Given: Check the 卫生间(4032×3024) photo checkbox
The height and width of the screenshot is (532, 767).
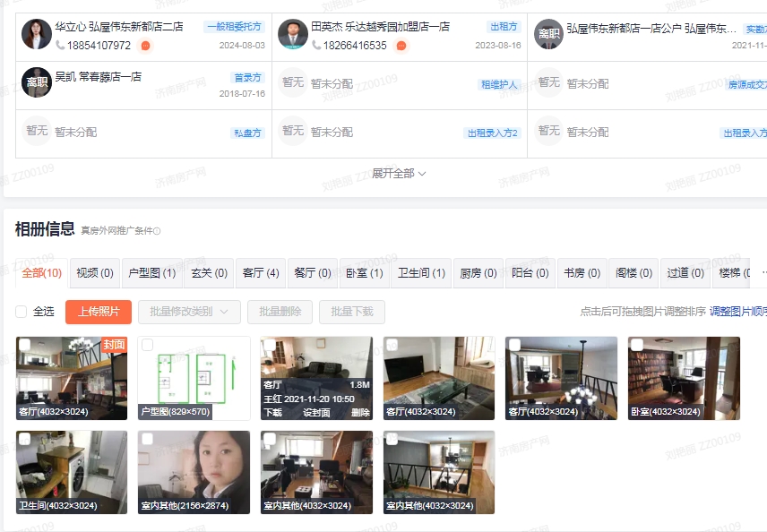Looking at the screenshot, I should click(24, 439).
